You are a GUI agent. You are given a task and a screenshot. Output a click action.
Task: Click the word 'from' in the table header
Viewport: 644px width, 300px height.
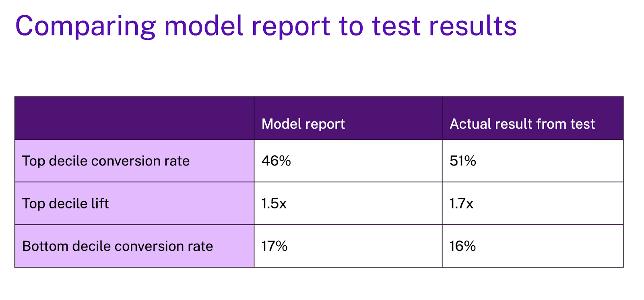(545, 124)
